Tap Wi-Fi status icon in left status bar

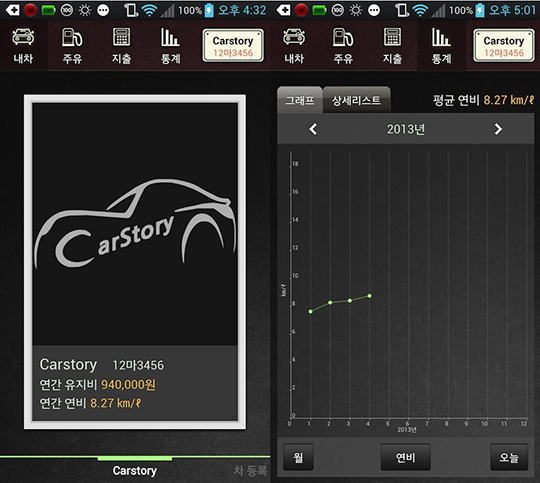coord(149,10)
